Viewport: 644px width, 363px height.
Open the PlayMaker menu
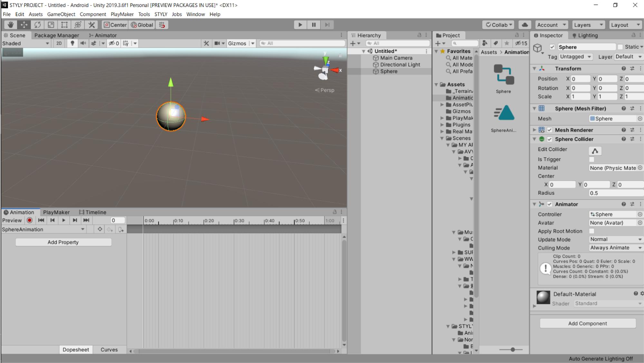point(122,14)
